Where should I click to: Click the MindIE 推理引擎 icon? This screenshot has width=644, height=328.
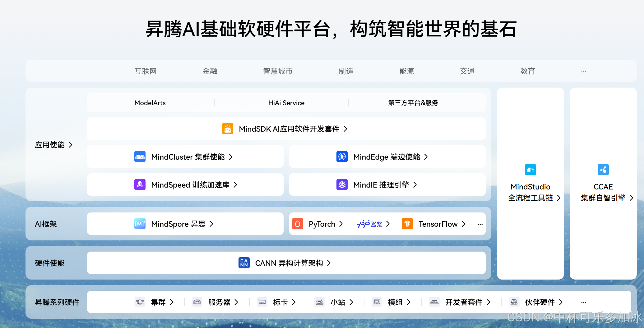tap(342, 184)
